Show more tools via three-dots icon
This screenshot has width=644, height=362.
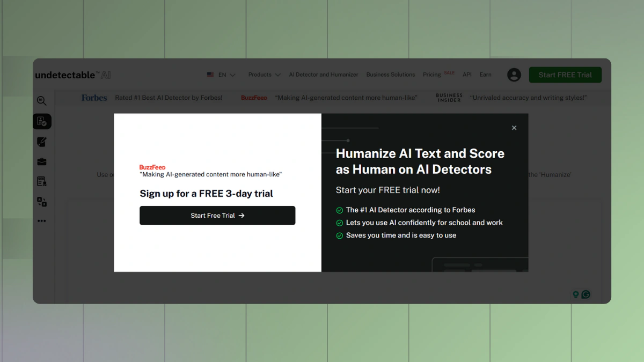[x=42, y=221]
